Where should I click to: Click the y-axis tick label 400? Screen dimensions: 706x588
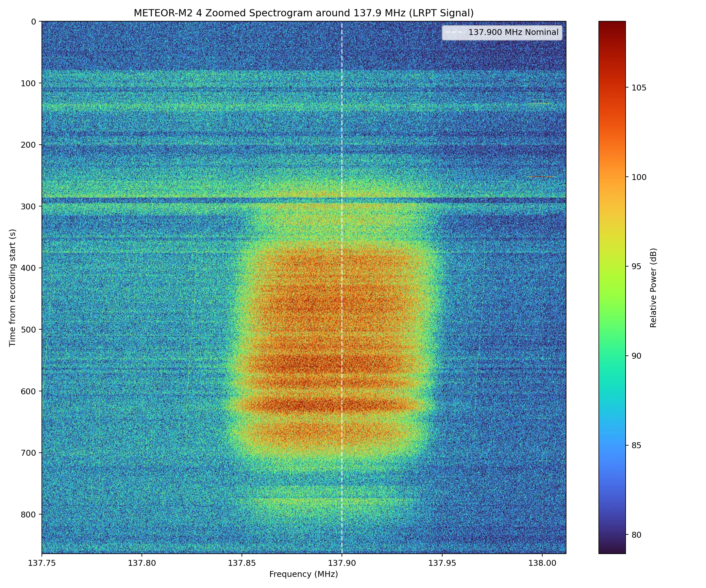coord(28,268)
